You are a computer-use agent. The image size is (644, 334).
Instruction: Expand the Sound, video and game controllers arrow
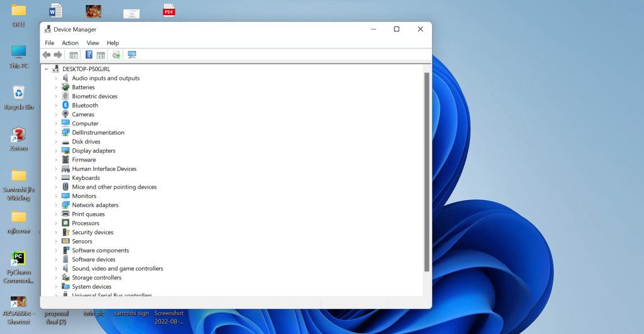pos(56,268)
